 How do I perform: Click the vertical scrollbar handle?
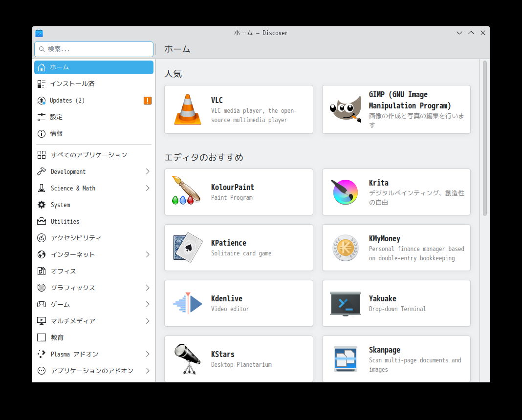485,138
